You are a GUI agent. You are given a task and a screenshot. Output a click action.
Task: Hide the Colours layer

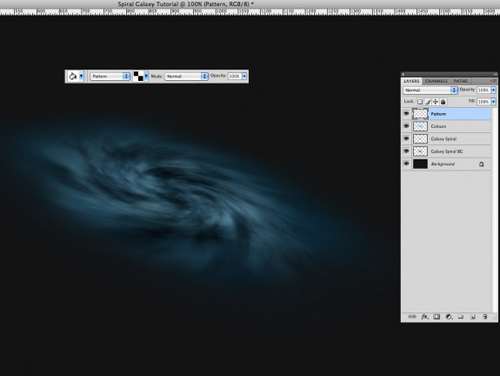pyautogui.click(x=406, y=126)
